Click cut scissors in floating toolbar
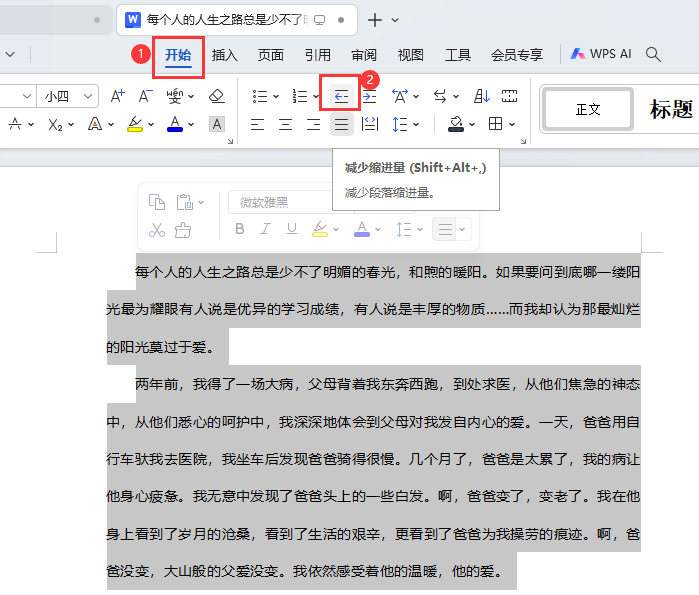Screen dimensions: 699x595 click(x=156, y=230)
